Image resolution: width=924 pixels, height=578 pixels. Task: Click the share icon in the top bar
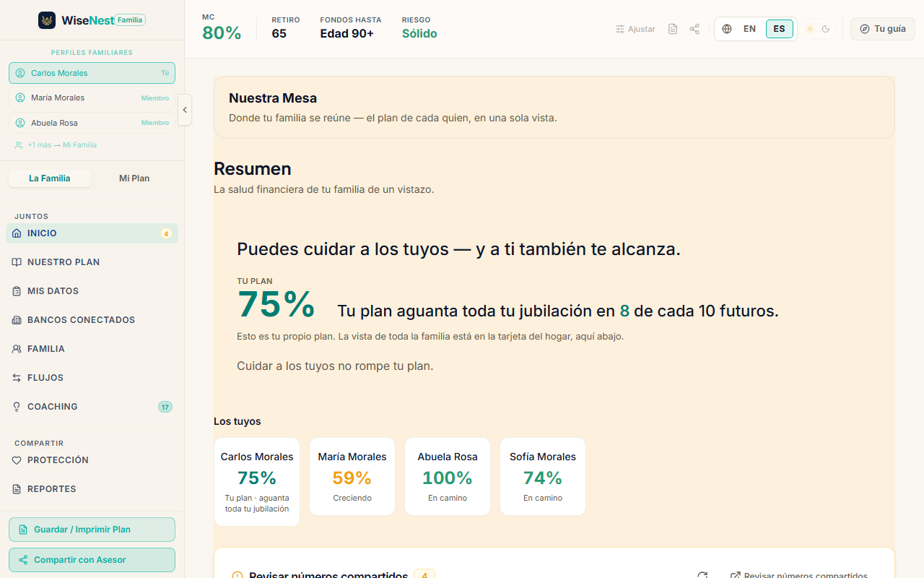click(x=694, y=29)
